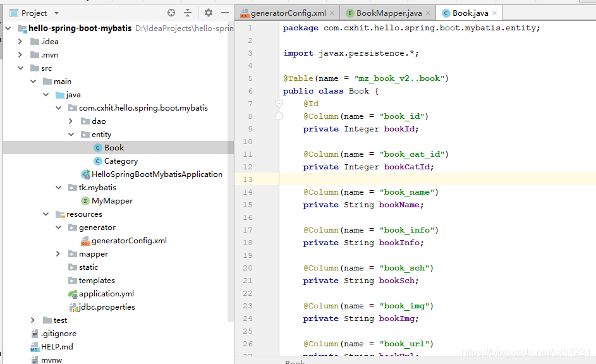Click the bookId field name
Image resolution: width=596 pixels, height=364 pixels.
399,129
